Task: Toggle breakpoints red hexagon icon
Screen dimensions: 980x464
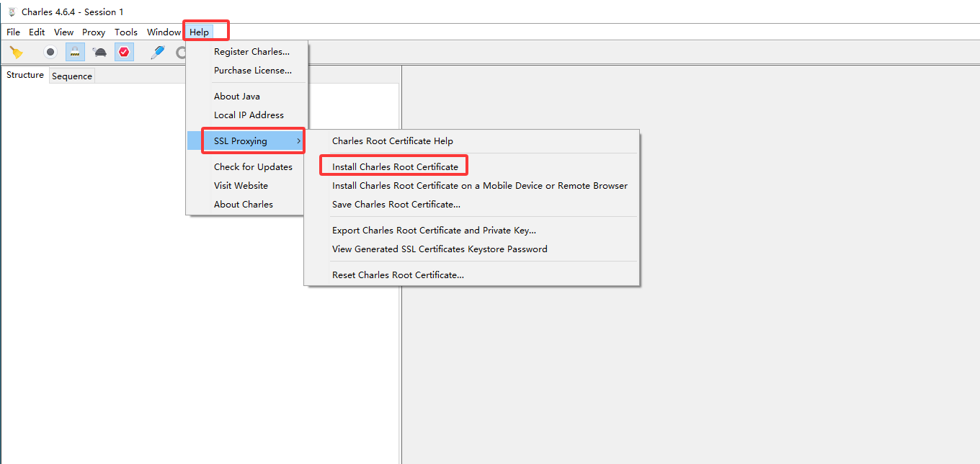Action: pos(124,52)
